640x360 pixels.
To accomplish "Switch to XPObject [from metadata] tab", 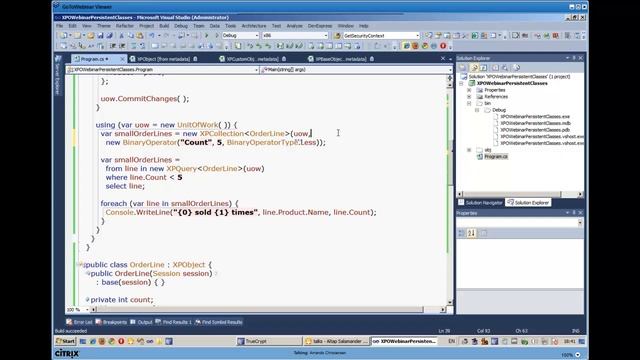I will [163, 59].
